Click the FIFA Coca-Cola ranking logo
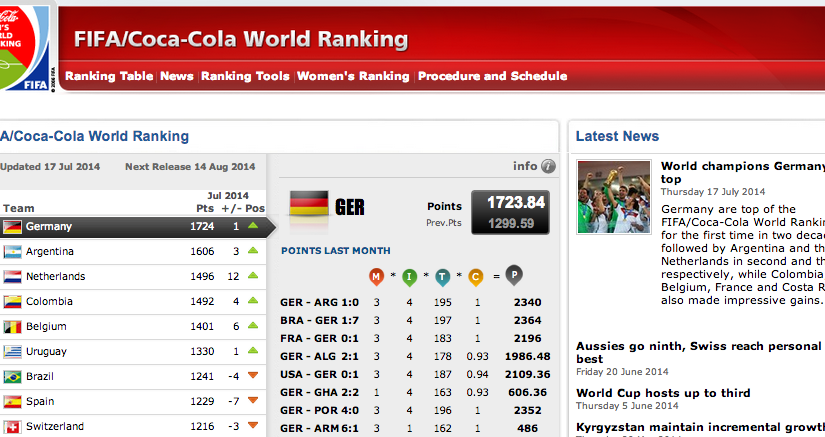 [25, 48]
